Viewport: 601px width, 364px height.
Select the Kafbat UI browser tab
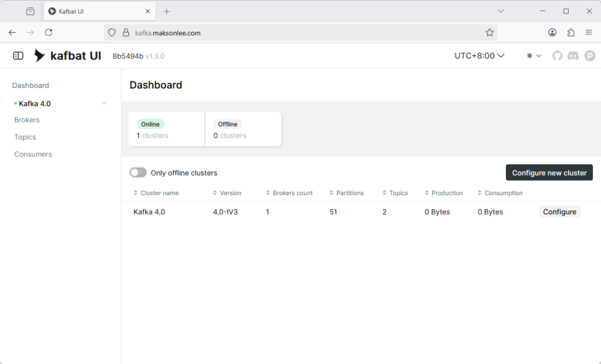100,12
